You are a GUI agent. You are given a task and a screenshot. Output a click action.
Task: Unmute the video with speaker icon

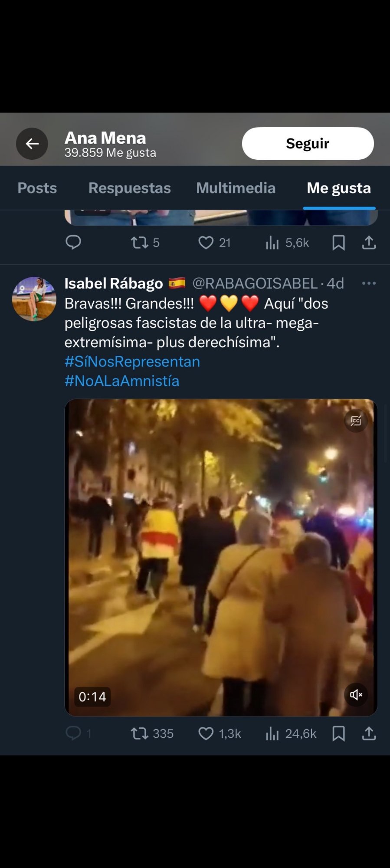click(356, 695)
